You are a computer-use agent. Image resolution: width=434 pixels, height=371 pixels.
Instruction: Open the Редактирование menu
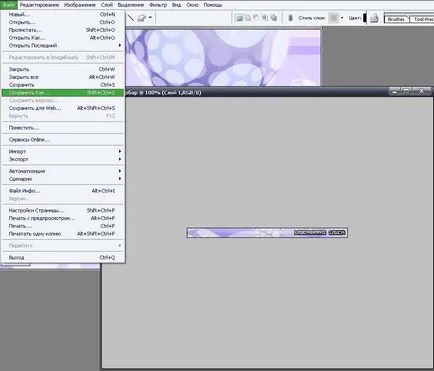39,5
